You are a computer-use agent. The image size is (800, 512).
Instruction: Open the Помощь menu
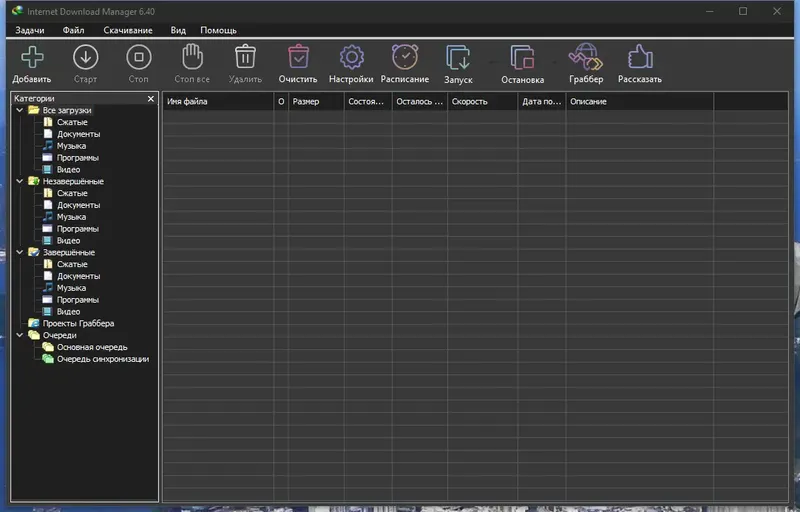(218, 30)
